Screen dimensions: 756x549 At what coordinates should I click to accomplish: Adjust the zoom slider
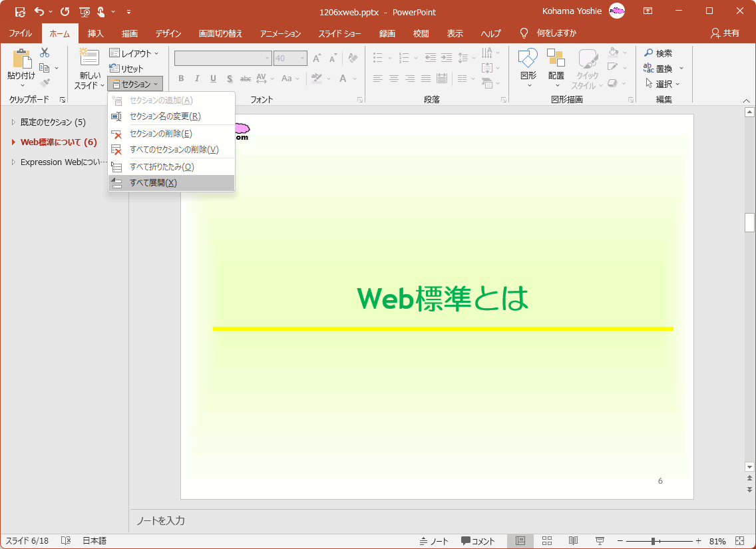[x=653, y=541]
